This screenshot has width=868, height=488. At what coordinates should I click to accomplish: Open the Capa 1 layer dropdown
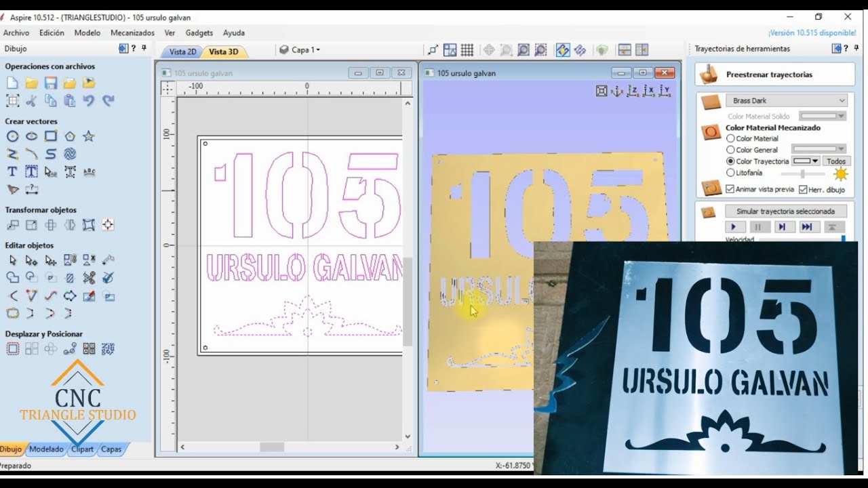tap(299, 49)
